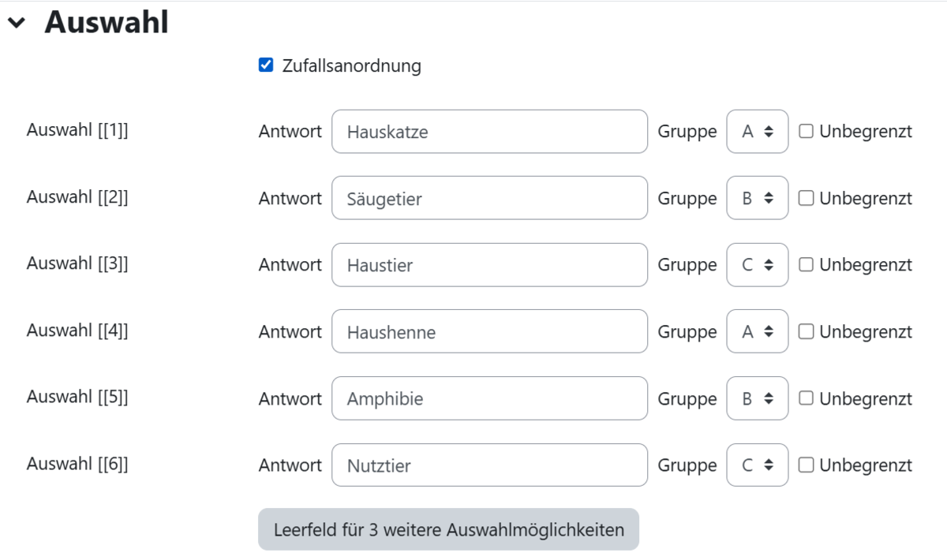Focus the Haustier answer field
The height and width of the screenshot is (560, 947).
489,265
